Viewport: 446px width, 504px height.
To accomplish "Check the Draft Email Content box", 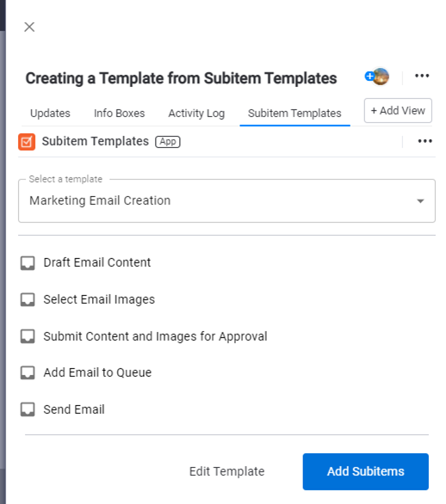I will (28, 263).
